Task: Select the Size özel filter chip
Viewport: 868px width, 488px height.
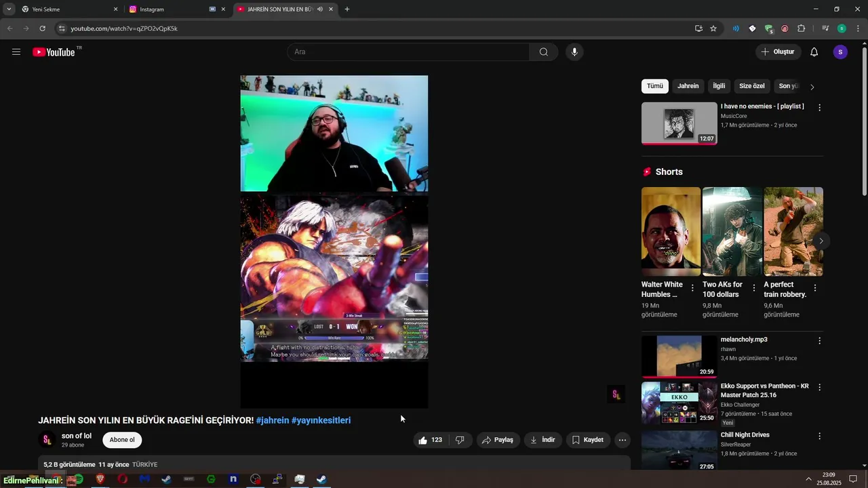Action: (x=752, y=86)
